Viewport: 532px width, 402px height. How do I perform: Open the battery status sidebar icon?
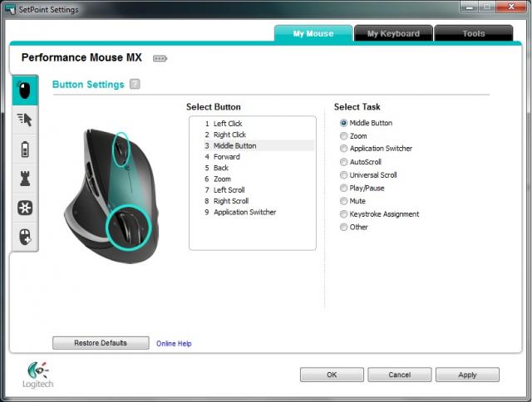point(25,150)
